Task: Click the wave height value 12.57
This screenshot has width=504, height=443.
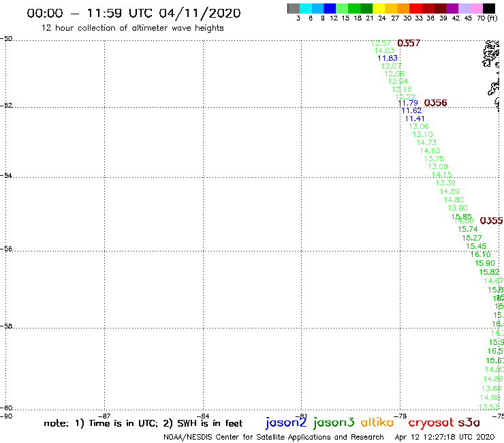Action: 381,43
